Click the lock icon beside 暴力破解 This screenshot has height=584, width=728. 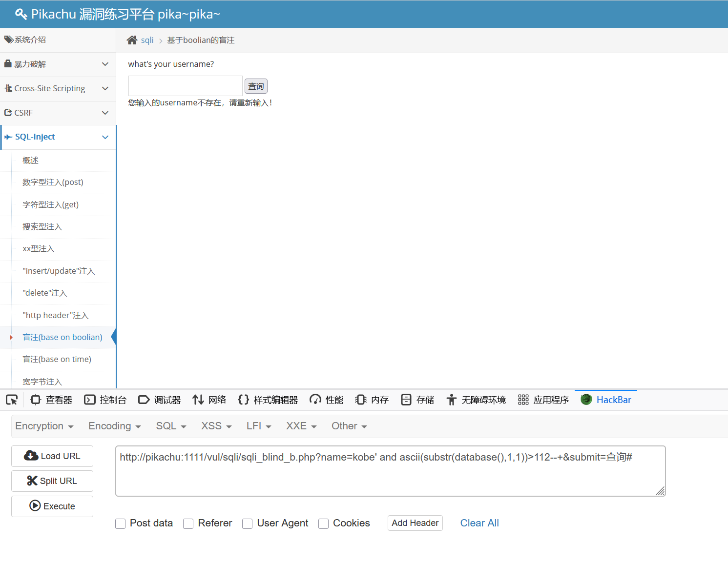tap(8, 64)
